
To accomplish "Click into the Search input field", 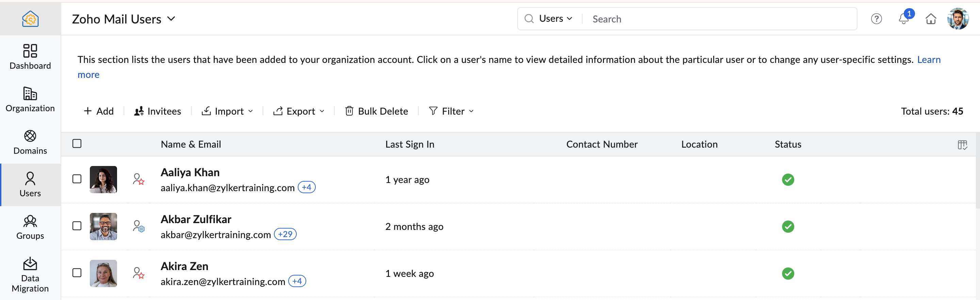I will (719, 19).
